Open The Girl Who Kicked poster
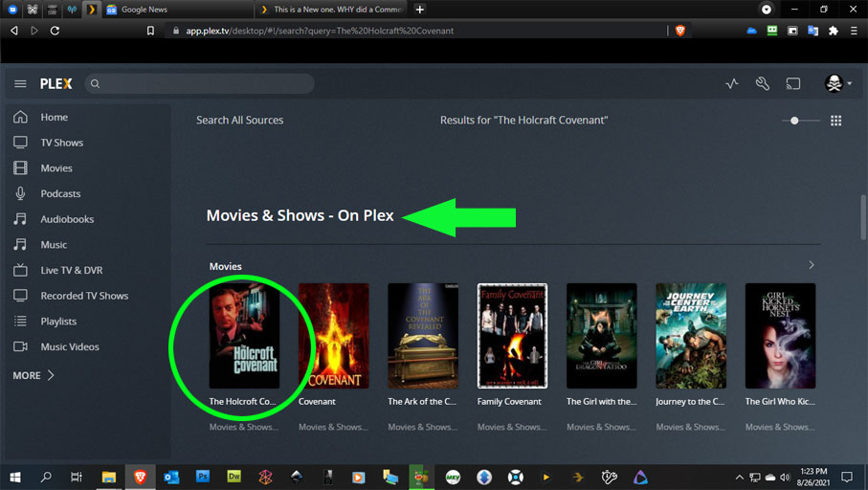The height and width of the screenshot is (490, 868). click(x=780, y=336)
